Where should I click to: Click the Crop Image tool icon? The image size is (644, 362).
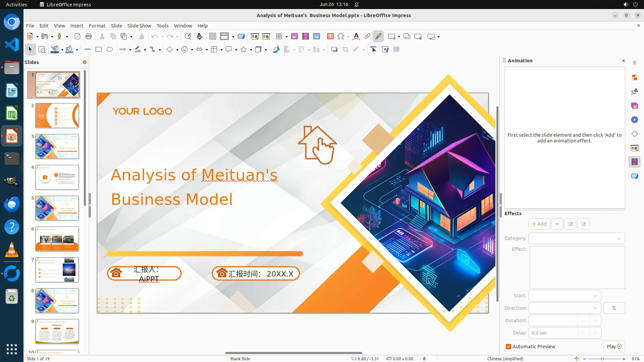point(345,50)
